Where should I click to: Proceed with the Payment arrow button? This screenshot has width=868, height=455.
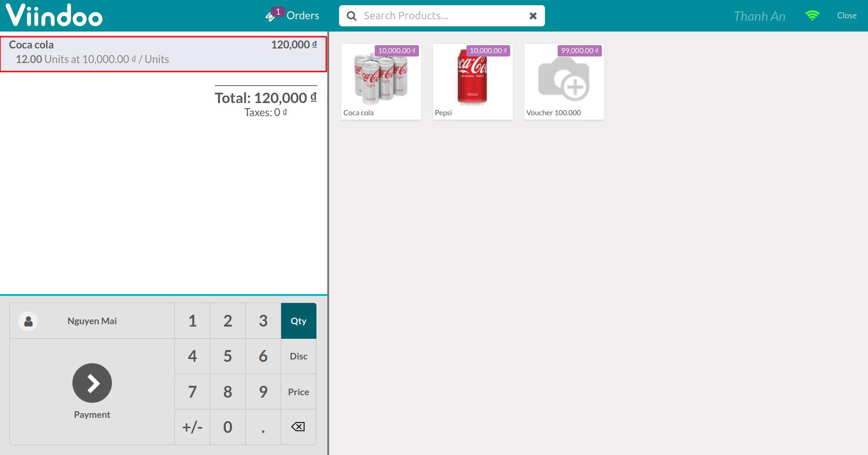pyautogui.click(x=92, y=383)
